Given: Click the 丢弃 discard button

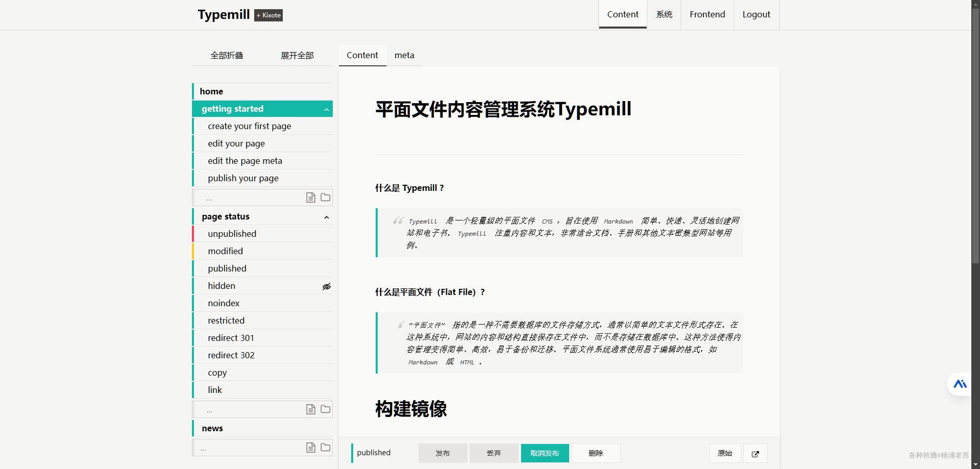Looking at the screenshot, I should [494, 453].
